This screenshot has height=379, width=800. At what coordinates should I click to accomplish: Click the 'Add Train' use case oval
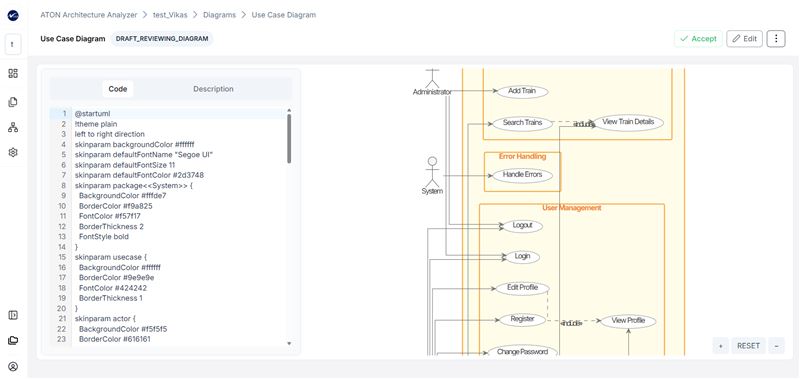tap(521, 91)
